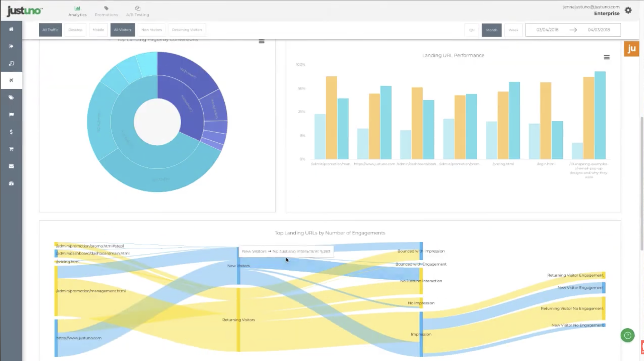Select the All Traffic filter
The image size is (644, 361).
click(50, 30)
